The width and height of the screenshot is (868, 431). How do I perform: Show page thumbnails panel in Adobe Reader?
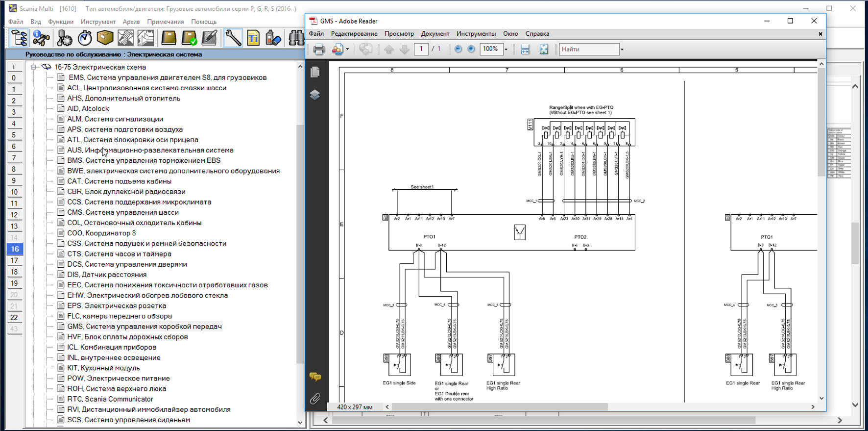(x=315, y=72)
